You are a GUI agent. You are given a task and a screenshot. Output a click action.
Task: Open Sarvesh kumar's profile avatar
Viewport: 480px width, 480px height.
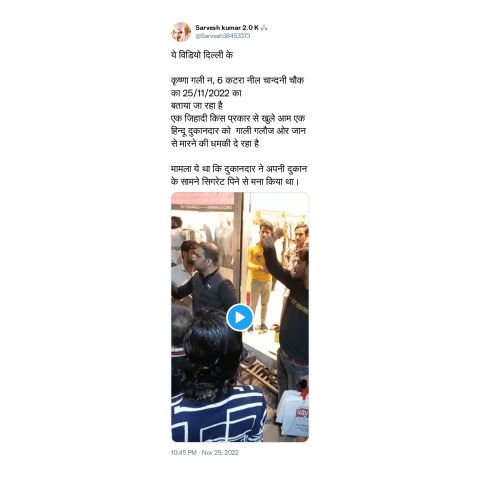tap(181, 32)
